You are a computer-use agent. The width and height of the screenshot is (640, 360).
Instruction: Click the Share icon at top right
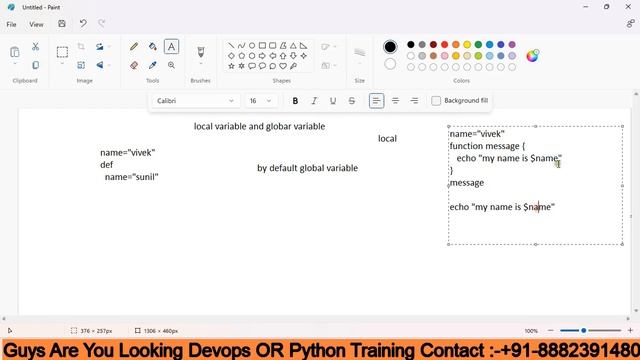coord(630,24)
